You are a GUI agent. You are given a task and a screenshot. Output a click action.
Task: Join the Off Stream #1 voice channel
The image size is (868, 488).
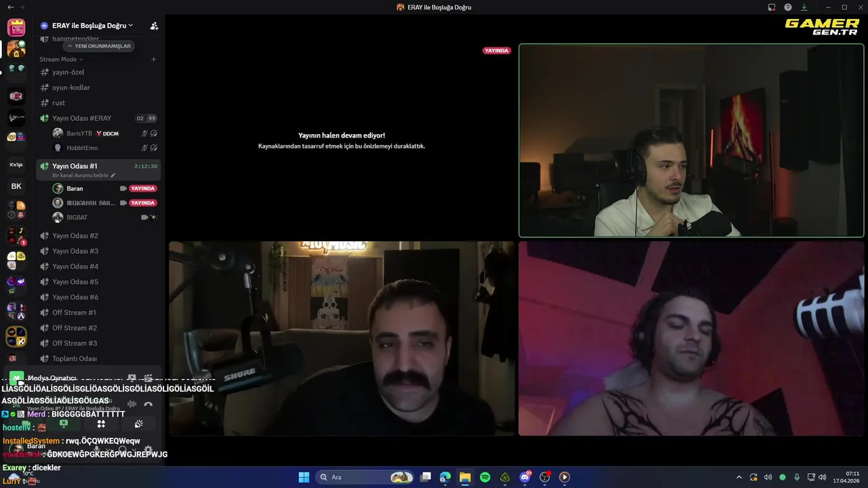pyautogui.click(x=98, y=312)
